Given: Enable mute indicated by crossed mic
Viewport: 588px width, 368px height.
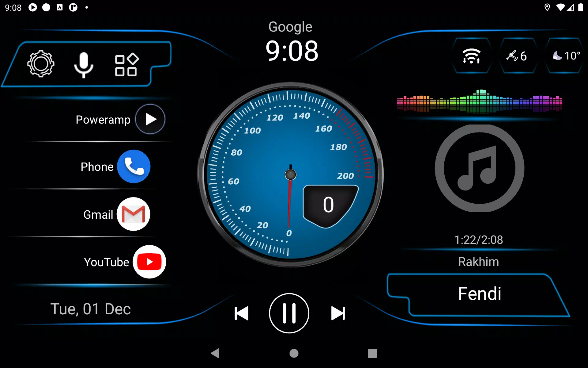Looking at the screenshot, I should click(x=83, y=63).
